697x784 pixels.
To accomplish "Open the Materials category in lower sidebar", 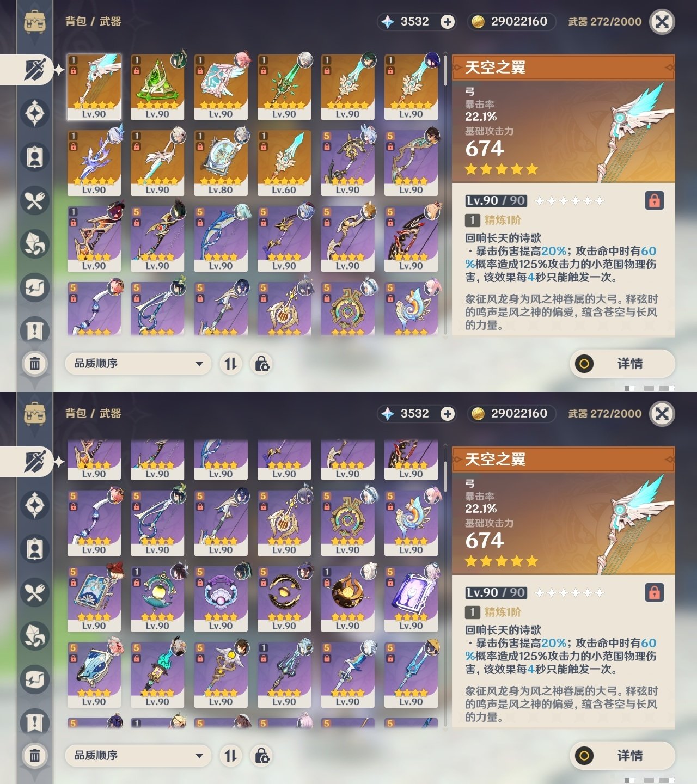I will 35,636.
